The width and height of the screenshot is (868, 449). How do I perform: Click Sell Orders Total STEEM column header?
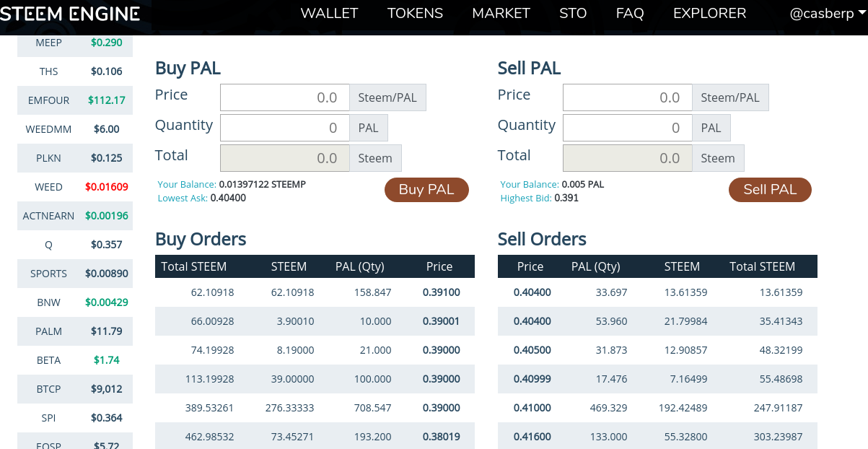(763, 266)
